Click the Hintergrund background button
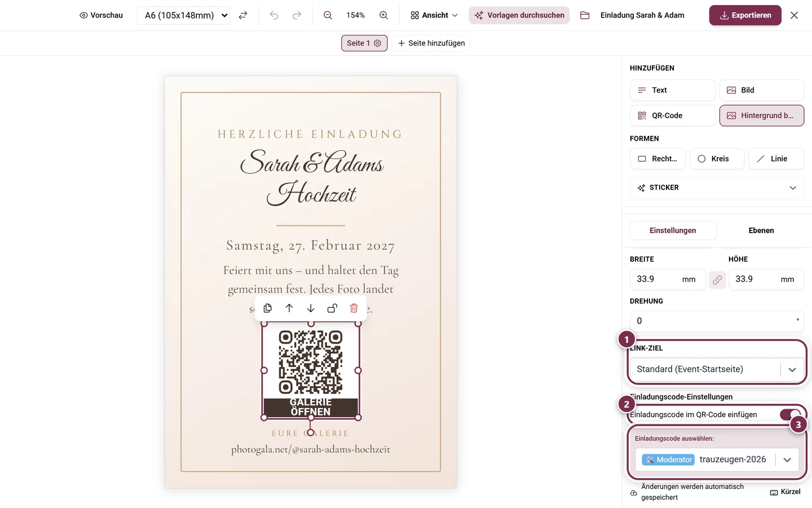The width and height of the screenshot is (812, 508). [761, 116]
